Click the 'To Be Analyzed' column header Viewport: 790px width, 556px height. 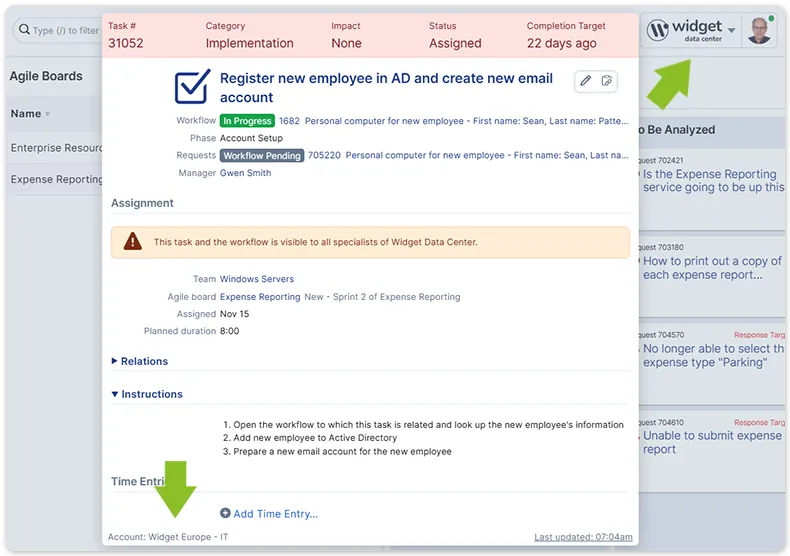[677, 129]
